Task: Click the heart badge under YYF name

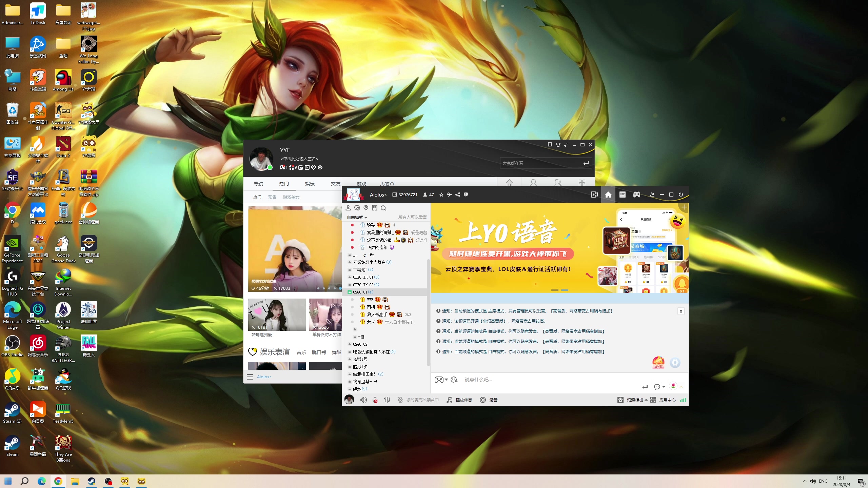Action: tap(314, 167)
